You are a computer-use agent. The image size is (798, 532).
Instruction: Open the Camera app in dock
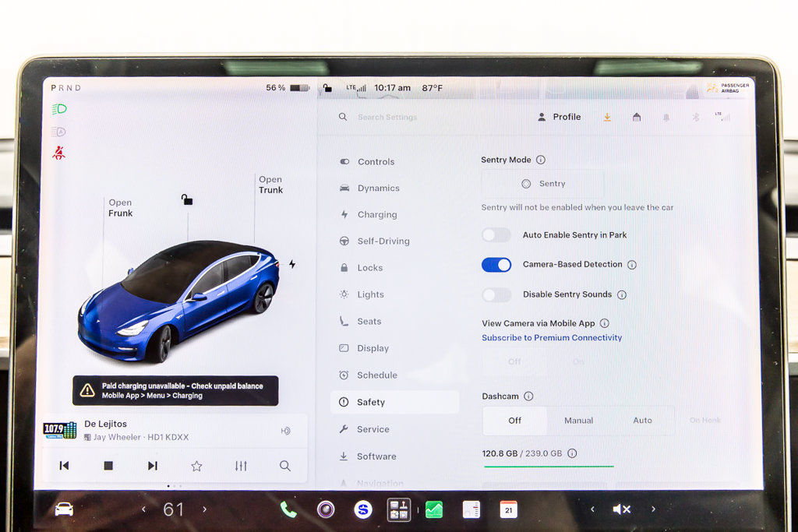[x=326, y=509]
